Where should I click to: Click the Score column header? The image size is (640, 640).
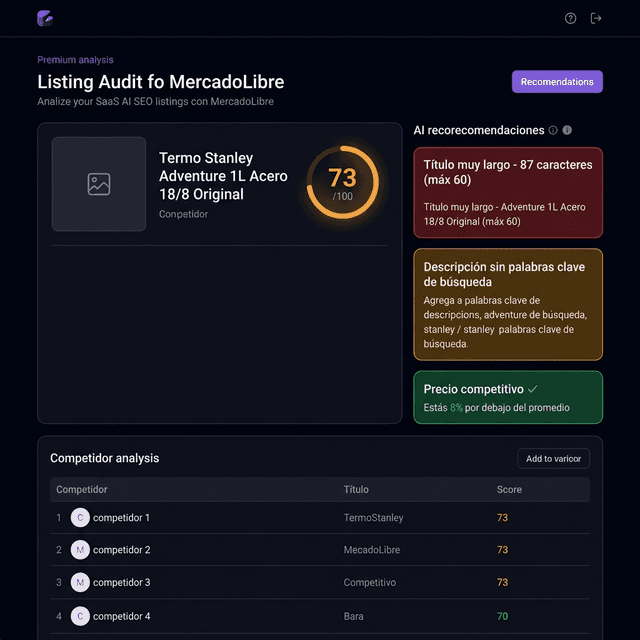(509, 489)
